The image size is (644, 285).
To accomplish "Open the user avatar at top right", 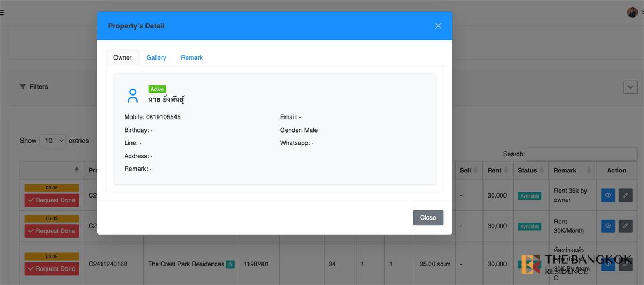I will (632, 12).
